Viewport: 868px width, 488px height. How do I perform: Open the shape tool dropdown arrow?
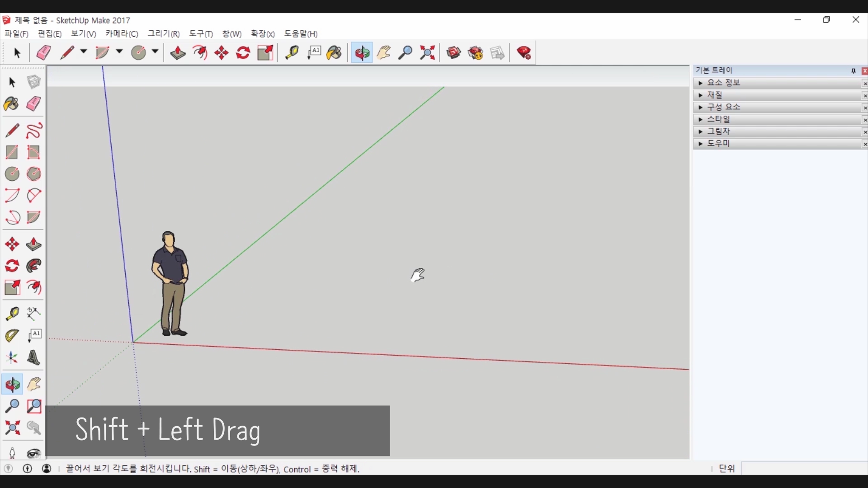pyautogui.click(x=155, y=52)
